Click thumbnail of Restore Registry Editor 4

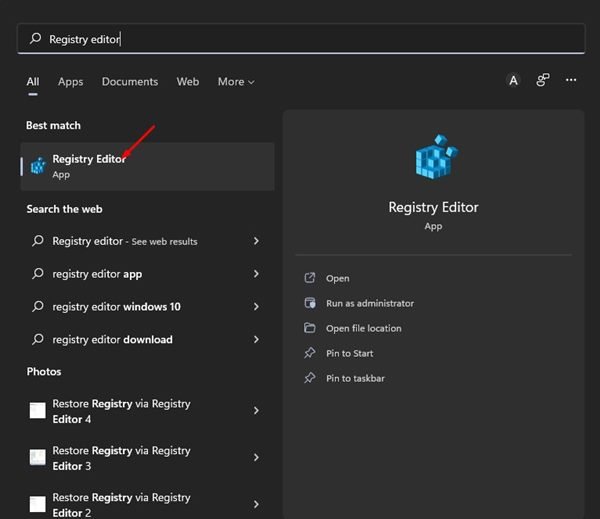38,411
